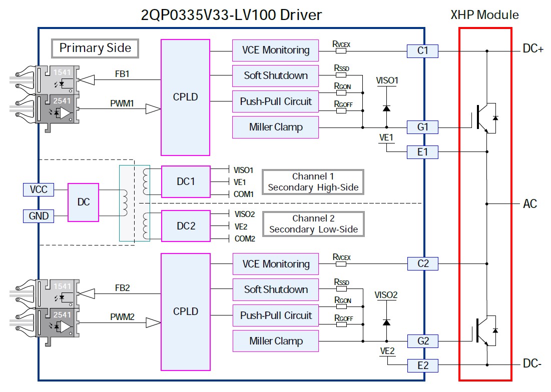This screenshot has width=551, height=392.
Task: Select the DC2 converter block
Action: tap(186, 226)
